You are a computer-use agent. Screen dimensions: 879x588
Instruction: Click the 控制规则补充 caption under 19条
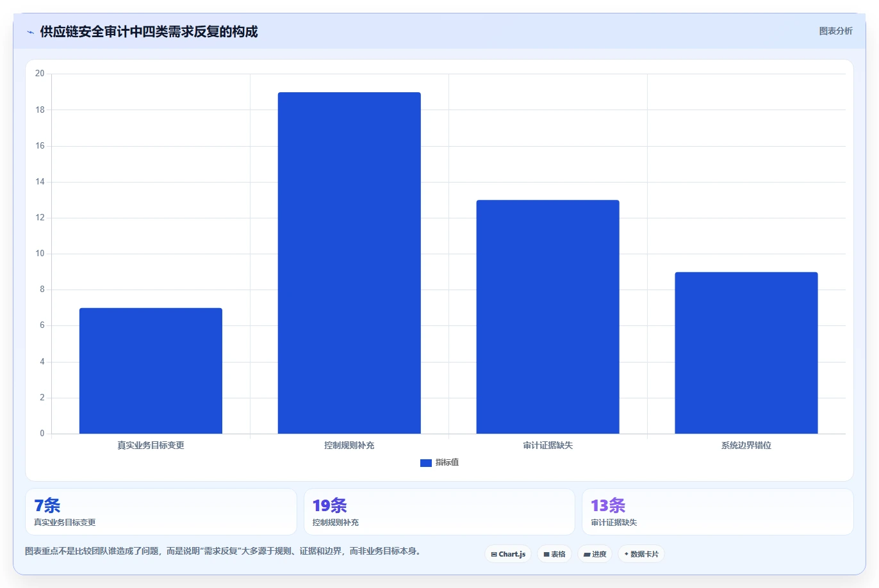(336, 523)
